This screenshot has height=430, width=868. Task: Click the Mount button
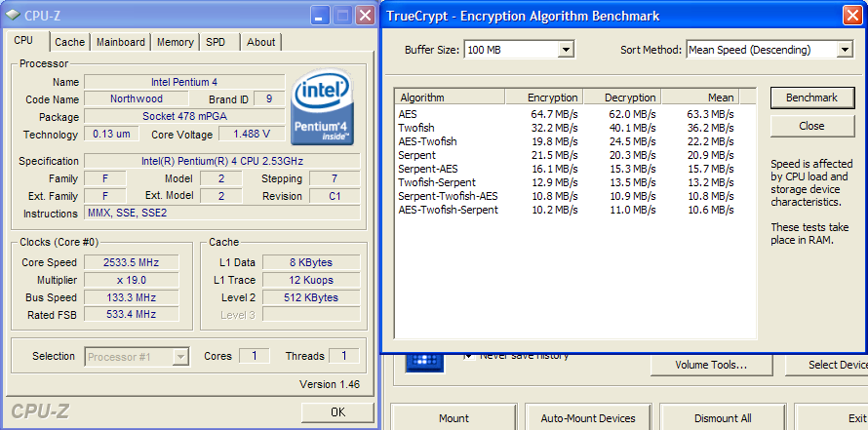pyautogui.click(x=454, y=418)
